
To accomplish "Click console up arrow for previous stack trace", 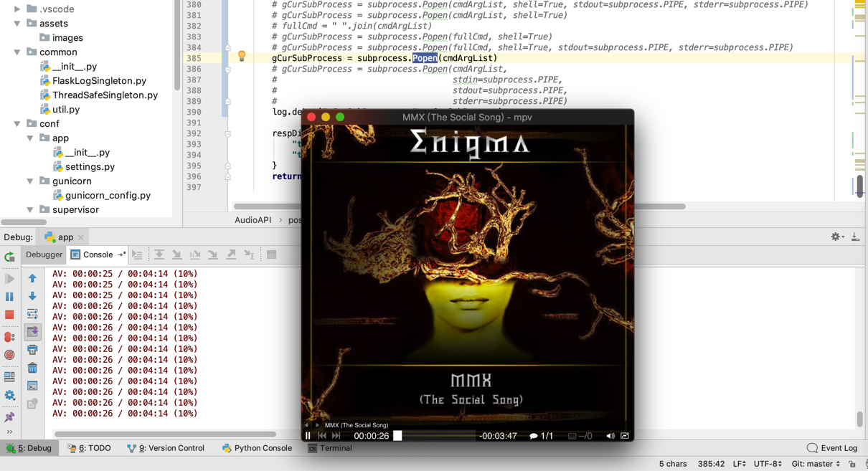I will 32,278.
